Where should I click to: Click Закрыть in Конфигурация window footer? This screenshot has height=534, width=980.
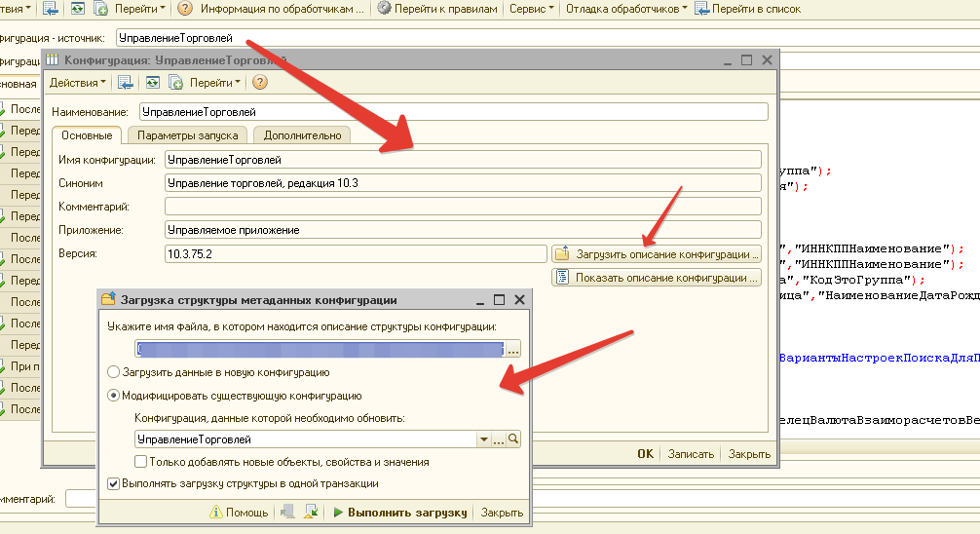[x=749, y=454]
